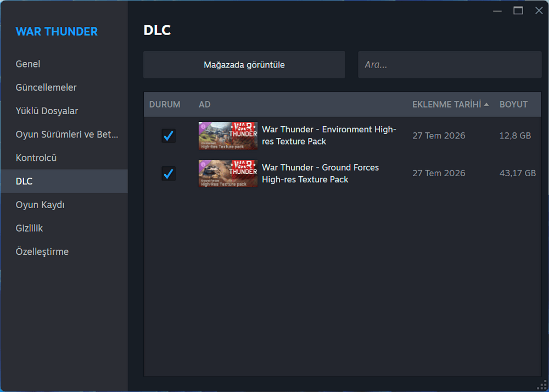Click the War Thunder - Environment High-res Texture Pack name
This screenshot has width=549, height=392.
[x=329, y=136]
